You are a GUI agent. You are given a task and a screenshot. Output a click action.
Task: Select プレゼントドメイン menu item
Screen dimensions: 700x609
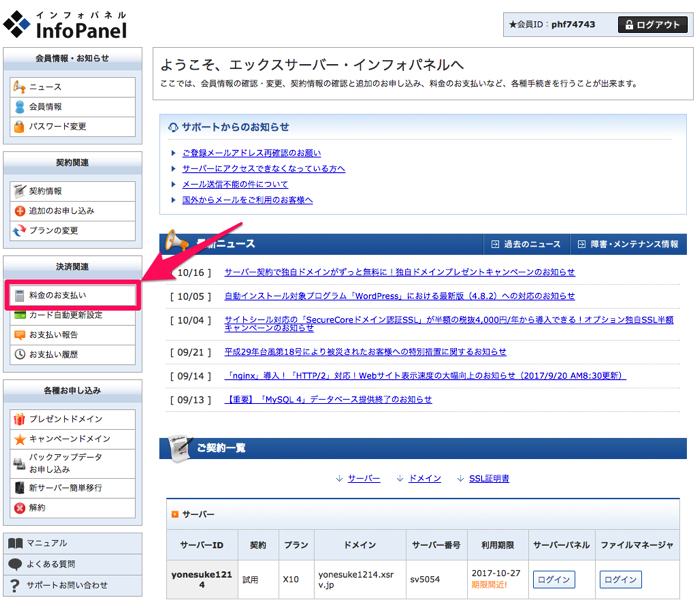tap(73, 419)
